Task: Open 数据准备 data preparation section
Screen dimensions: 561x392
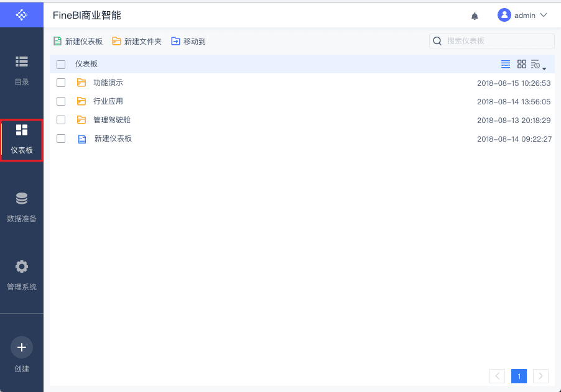Action: click(22, 207)
